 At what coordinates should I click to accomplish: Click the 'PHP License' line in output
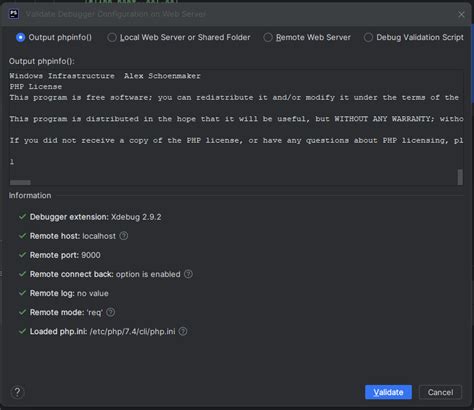point(36,87)
